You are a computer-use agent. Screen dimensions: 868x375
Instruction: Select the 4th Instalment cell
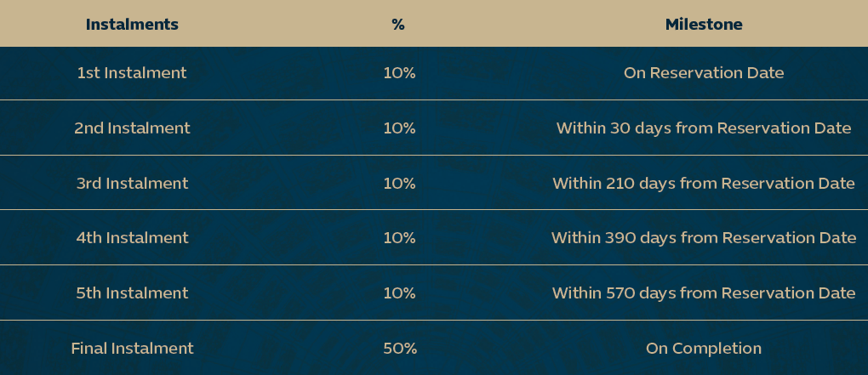point(132,238)
